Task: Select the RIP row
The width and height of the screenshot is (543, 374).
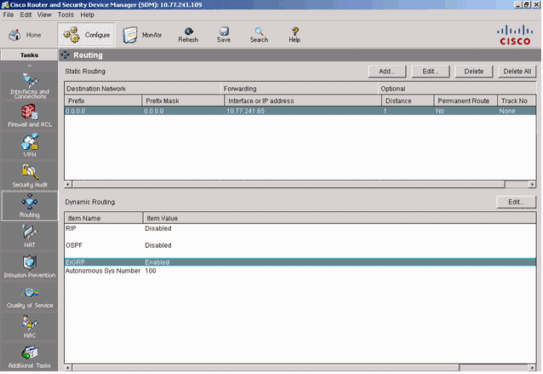Action: point(300,229)
